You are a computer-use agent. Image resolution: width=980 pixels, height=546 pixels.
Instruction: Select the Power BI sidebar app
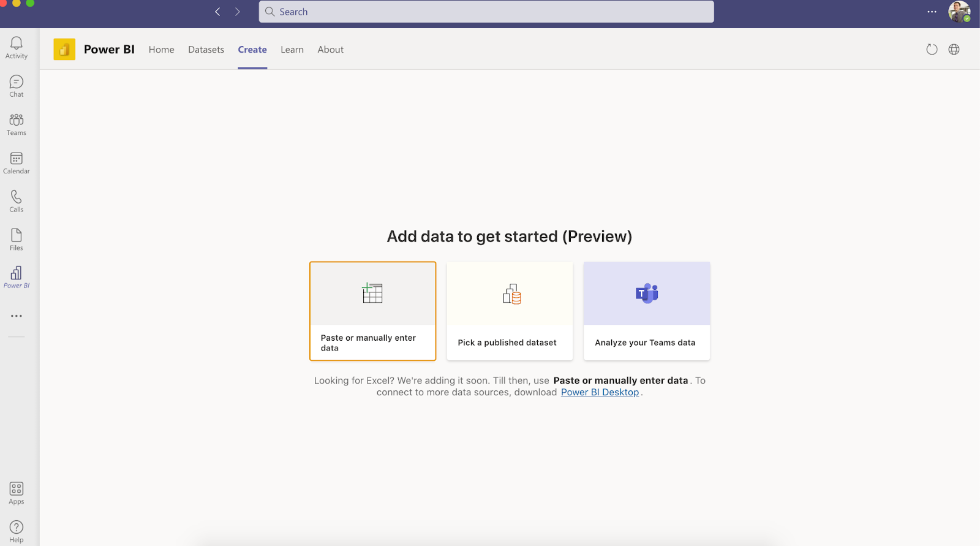click(x=17, y=277)
